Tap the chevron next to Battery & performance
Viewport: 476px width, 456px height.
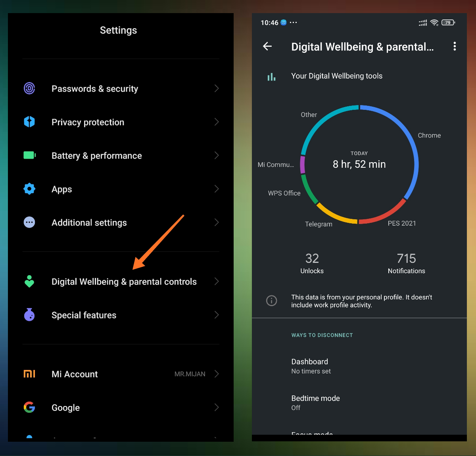217,155
